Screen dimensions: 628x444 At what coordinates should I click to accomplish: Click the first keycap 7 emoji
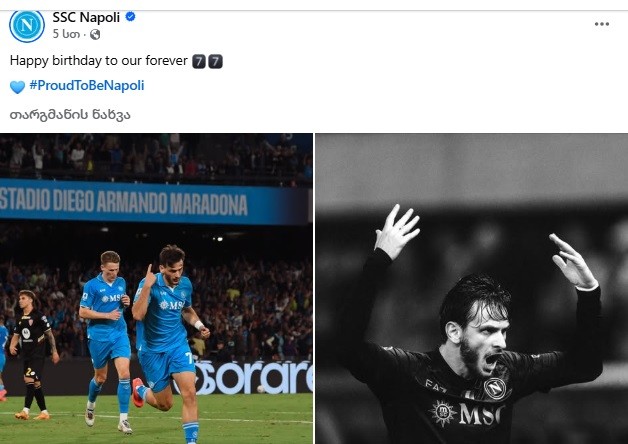[x=199, y=61]
